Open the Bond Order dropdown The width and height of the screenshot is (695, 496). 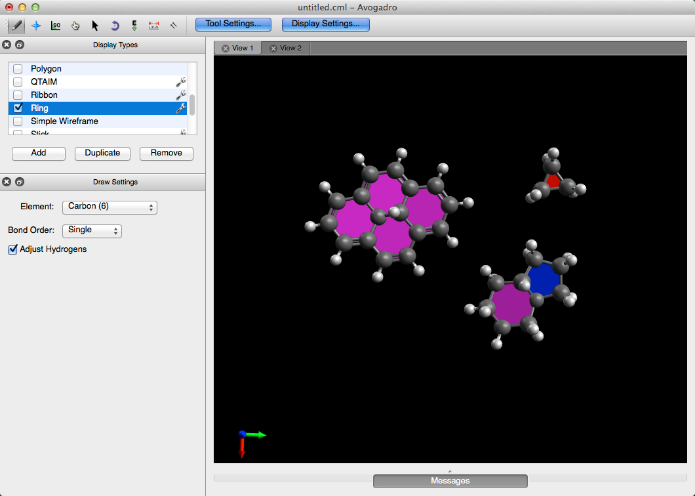(x=92, y=230)
